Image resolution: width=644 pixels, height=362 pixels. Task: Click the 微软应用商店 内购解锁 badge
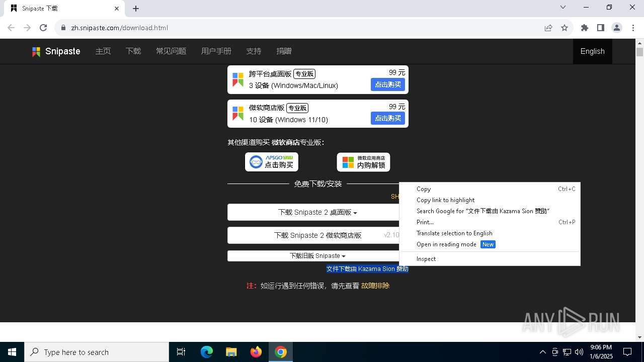coord(363,162)
